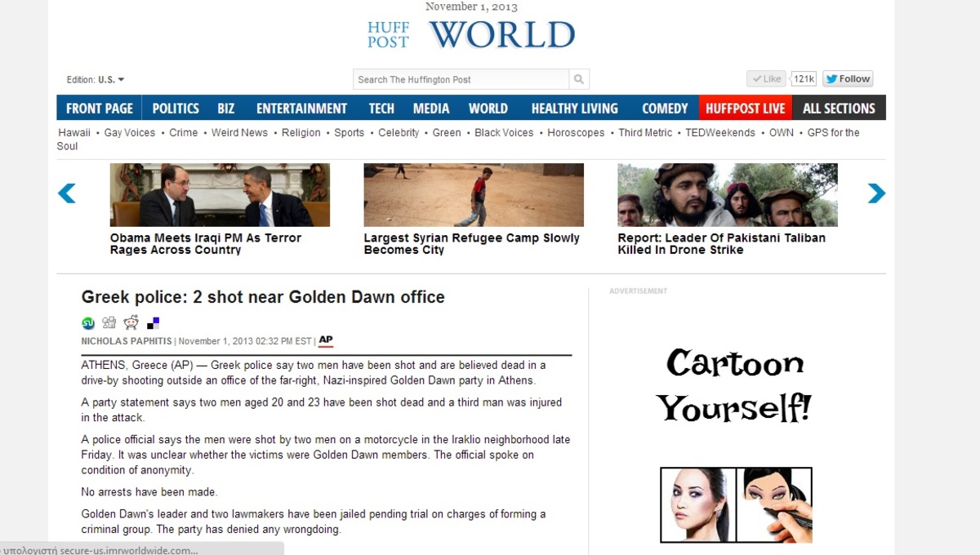
Task: Click the 'No arrests have been made.' line
Action: [x=149, y=492]
